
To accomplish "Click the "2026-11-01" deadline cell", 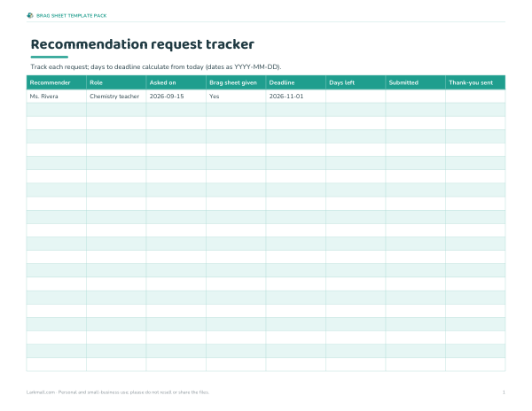I will pos(296,97).
